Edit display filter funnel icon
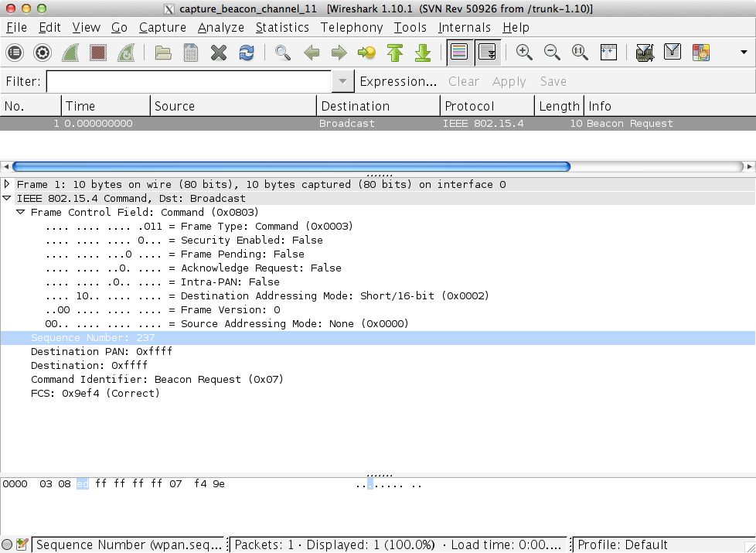 pyautogui.click(x=673, y=52)
